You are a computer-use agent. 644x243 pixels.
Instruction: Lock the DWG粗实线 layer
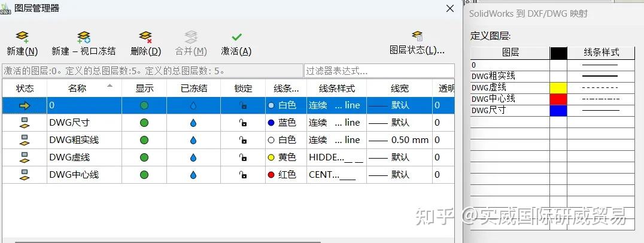coord(243,140)
